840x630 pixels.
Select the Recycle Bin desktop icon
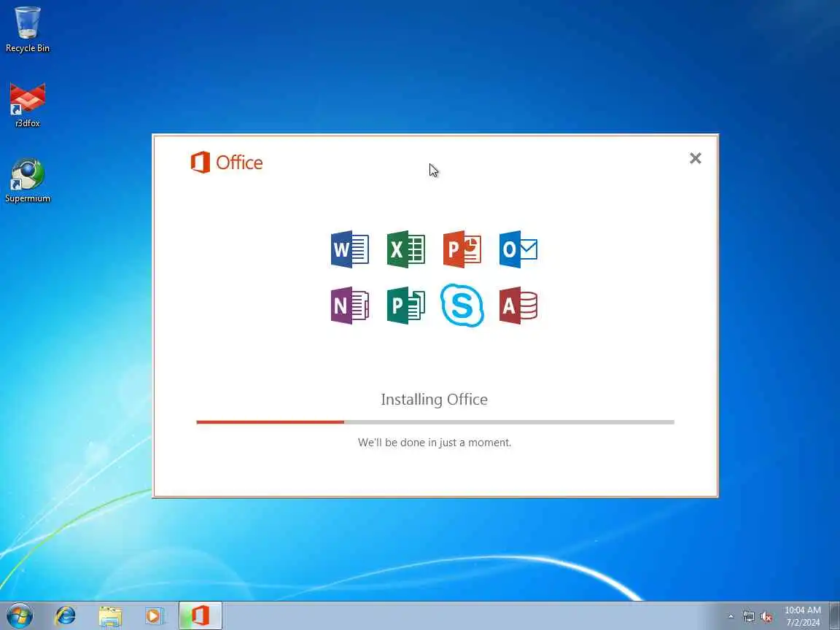coord(27,29)
